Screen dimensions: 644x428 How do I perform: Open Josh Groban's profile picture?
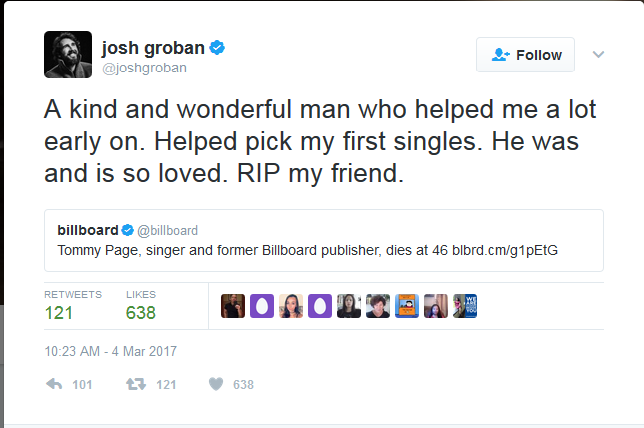[x=68, y=54]
